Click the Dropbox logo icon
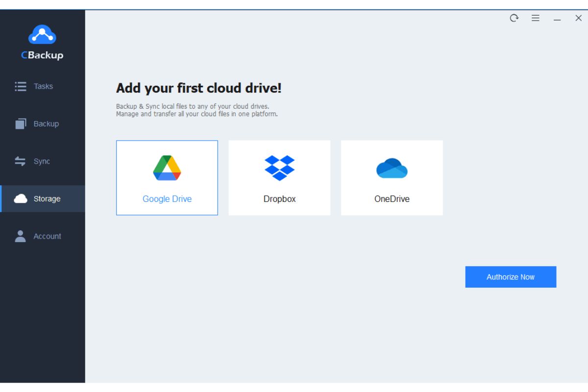Image resolution: width=588 pixels, height=392 pixels. coord(279,168)
